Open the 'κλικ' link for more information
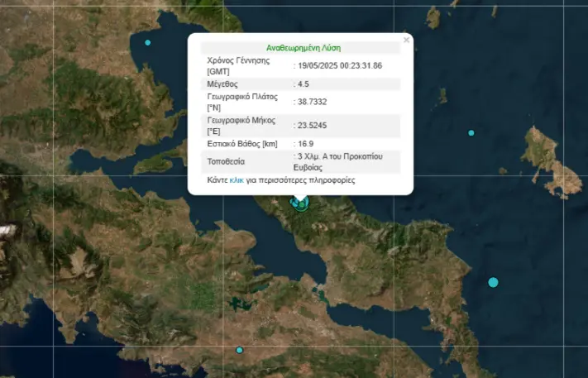The image size is (588, 378). pos(236,179)
